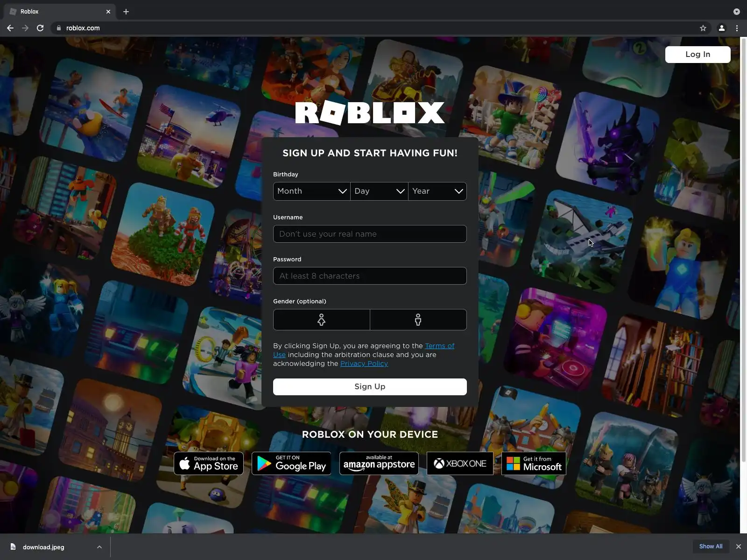The width and height of the screenshot is (747, 560).
Task: Click the Sign Up button
Action: pos(370,387)
